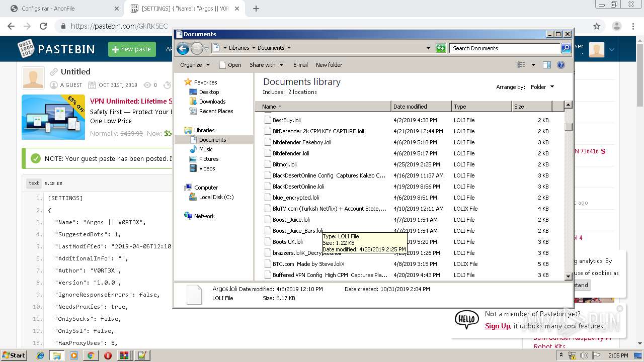The width and height of the screenshot is (644, 362).
Task: Click the forward arrow in Documents window
Action: (197, 48)
